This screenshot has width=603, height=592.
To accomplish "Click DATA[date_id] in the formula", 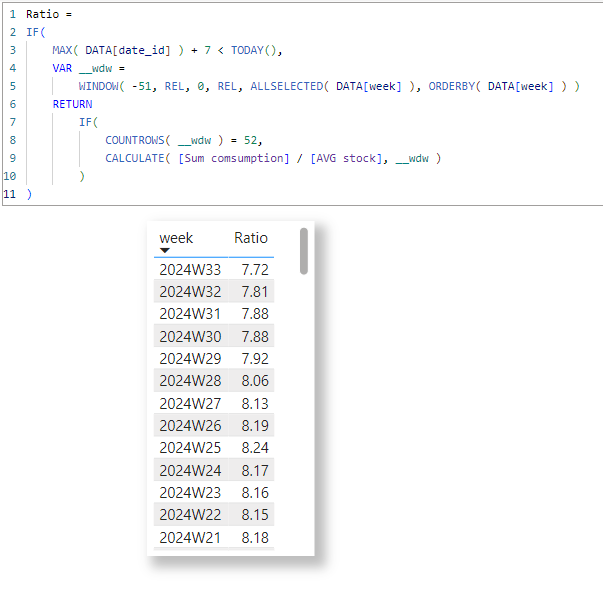I will (x=127, y=50).
